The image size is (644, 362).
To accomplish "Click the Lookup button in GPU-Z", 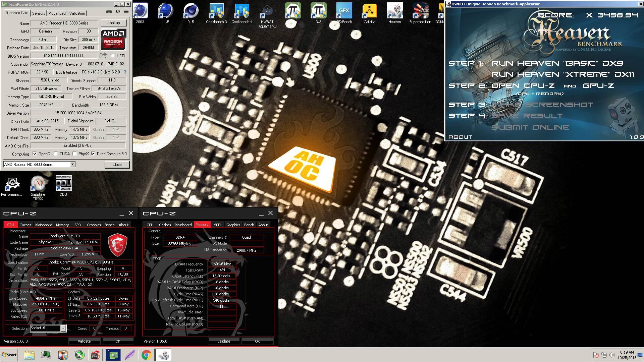I will click(x=114, y=23).
